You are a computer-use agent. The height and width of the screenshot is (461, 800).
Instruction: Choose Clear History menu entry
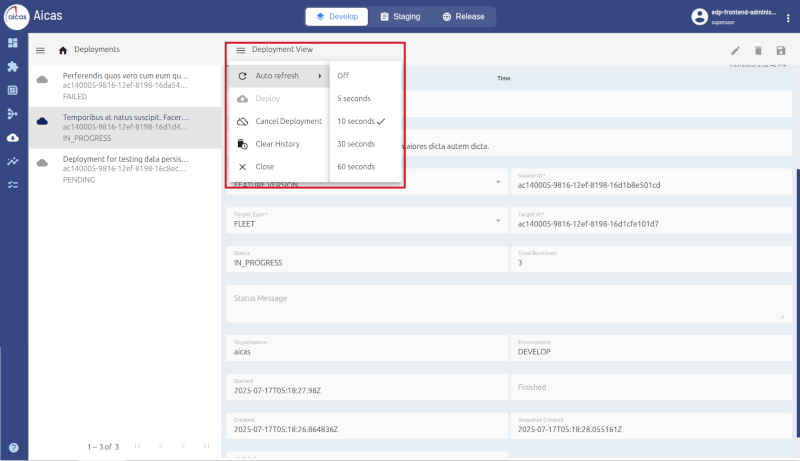(277, 144)
